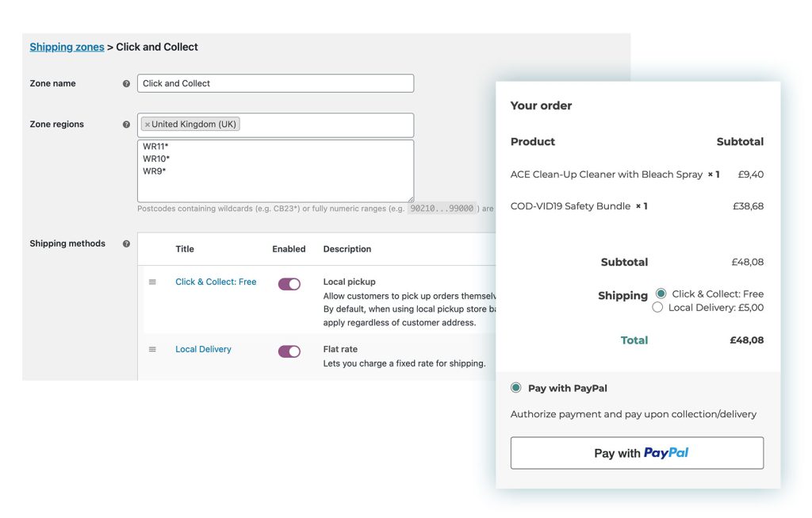
Task: Open the Zone regions country selector
Action: point(317,124)
